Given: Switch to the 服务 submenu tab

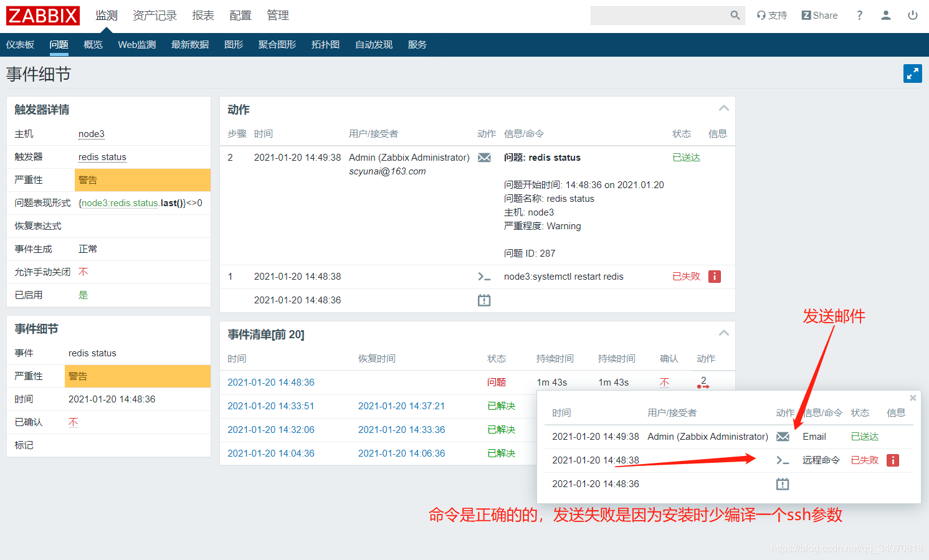Looking at the screenshot, I should coord(417,45).
